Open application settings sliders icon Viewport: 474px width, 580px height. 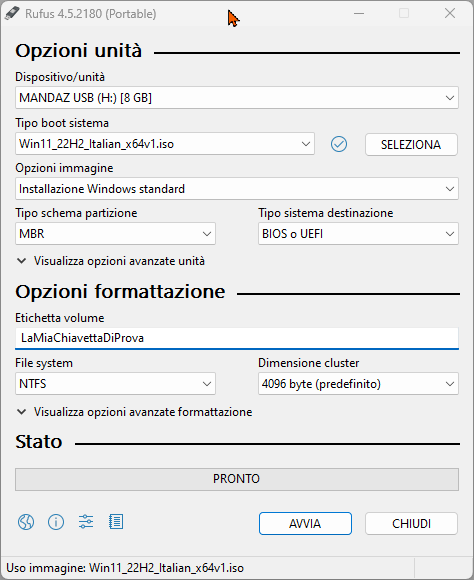(x=86, y=522)
